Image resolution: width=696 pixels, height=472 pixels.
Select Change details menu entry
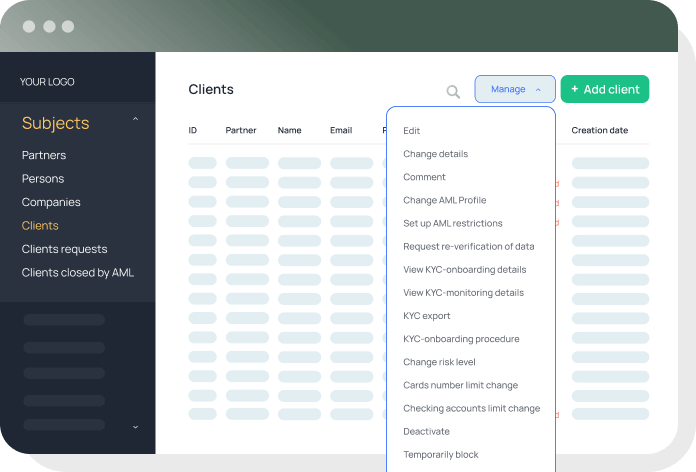[435, 154]
